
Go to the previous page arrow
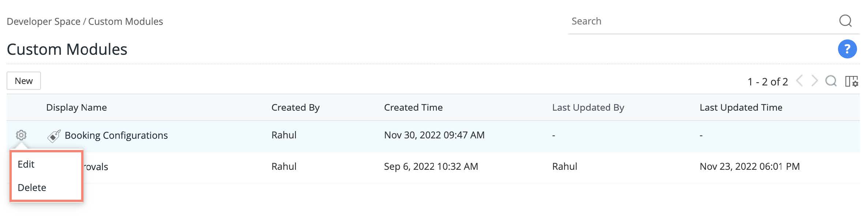[800, 81]
